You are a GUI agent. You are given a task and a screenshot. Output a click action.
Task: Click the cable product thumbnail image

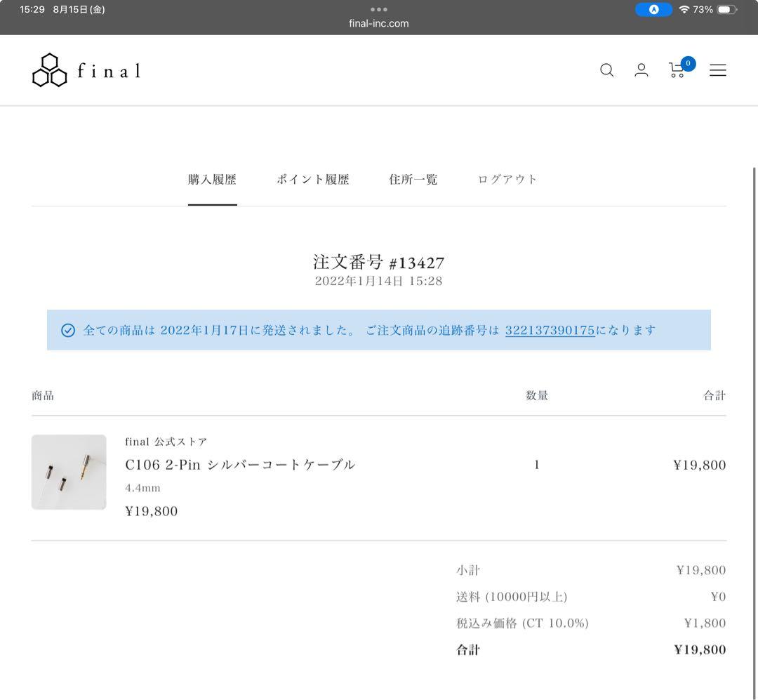tap(68, 472)
